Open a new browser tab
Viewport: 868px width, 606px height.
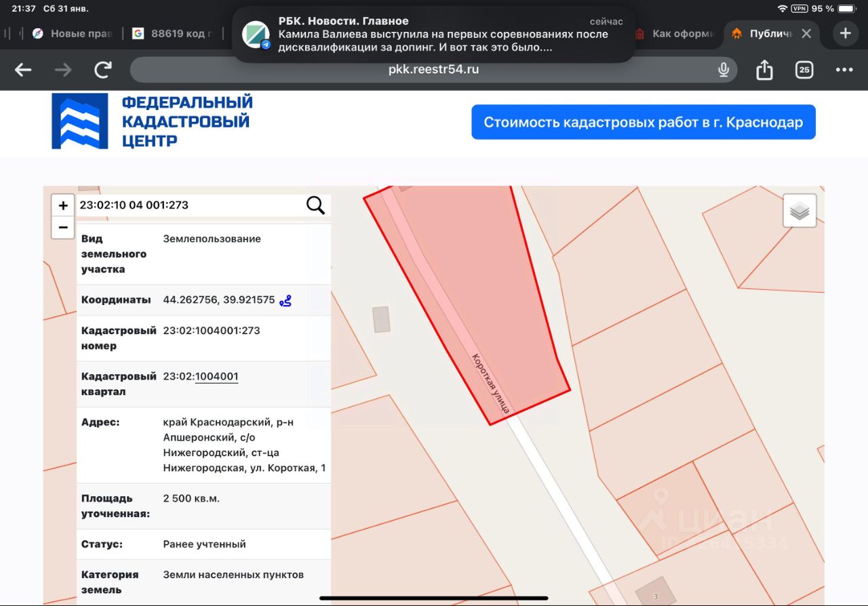(x=845, y=33)
